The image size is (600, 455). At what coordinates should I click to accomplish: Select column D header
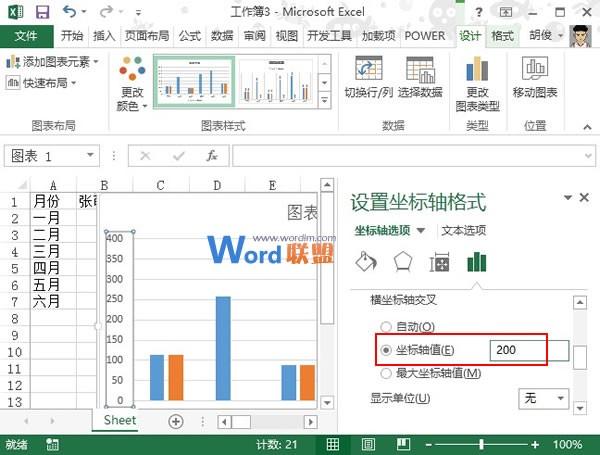(217, 186)
